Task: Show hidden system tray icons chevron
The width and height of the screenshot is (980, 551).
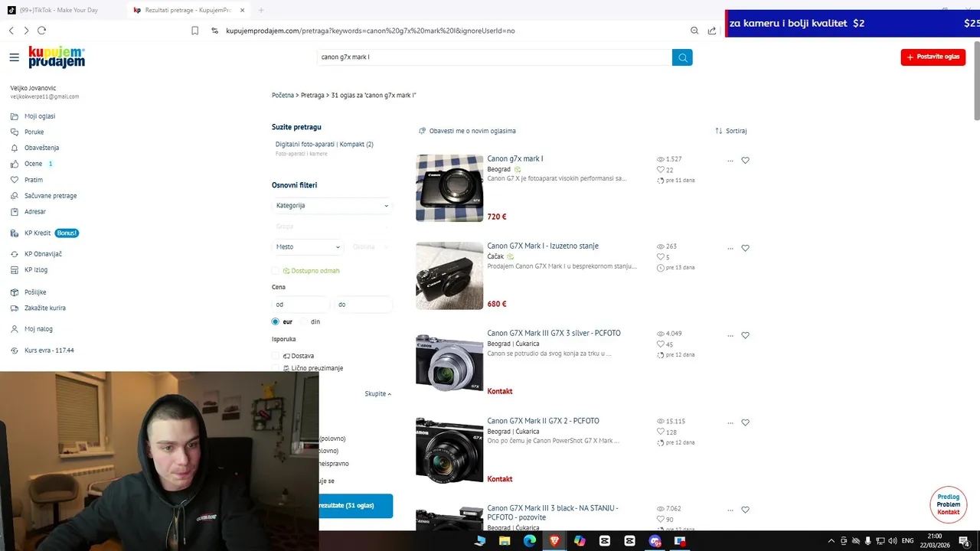Action: 831,540
